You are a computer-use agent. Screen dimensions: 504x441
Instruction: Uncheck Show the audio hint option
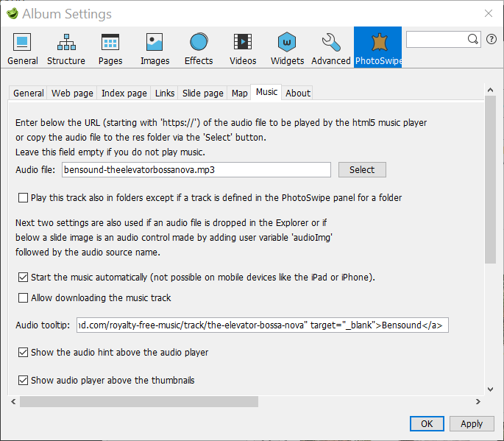pyautogui.click(x=24, y=353)
